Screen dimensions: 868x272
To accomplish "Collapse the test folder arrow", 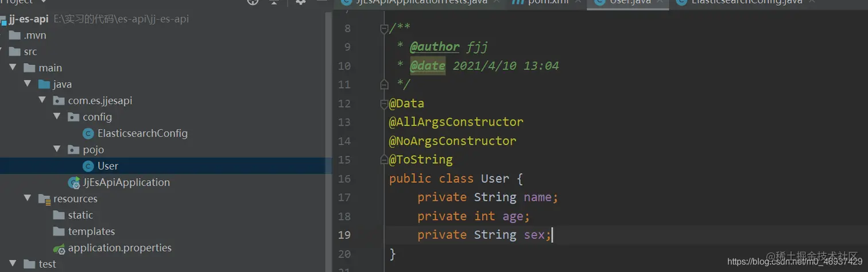I will click(x=13, y=264).
